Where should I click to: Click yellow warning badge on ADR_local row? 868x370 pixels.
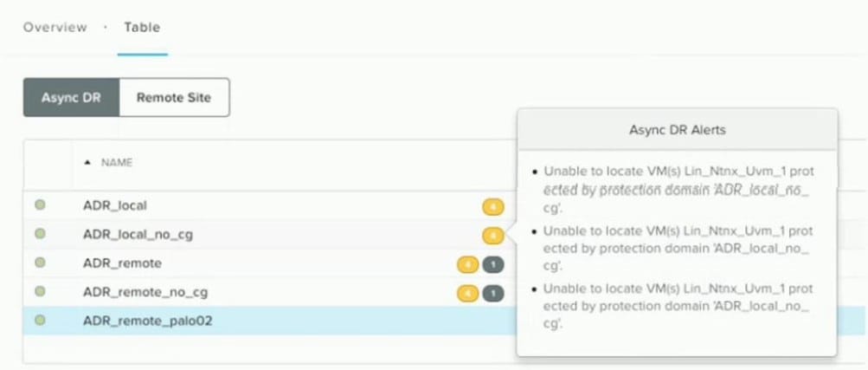coord(492,206)
